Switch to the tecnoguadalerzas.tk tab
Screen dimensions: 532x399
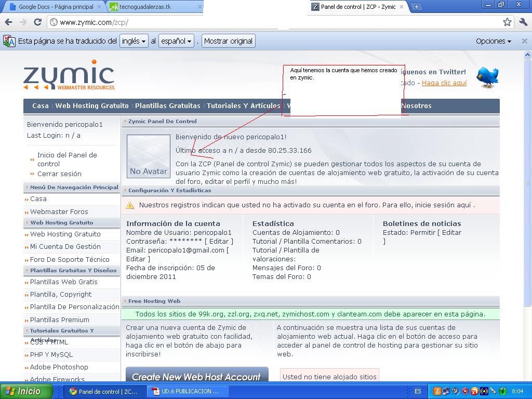click(155, 7)
